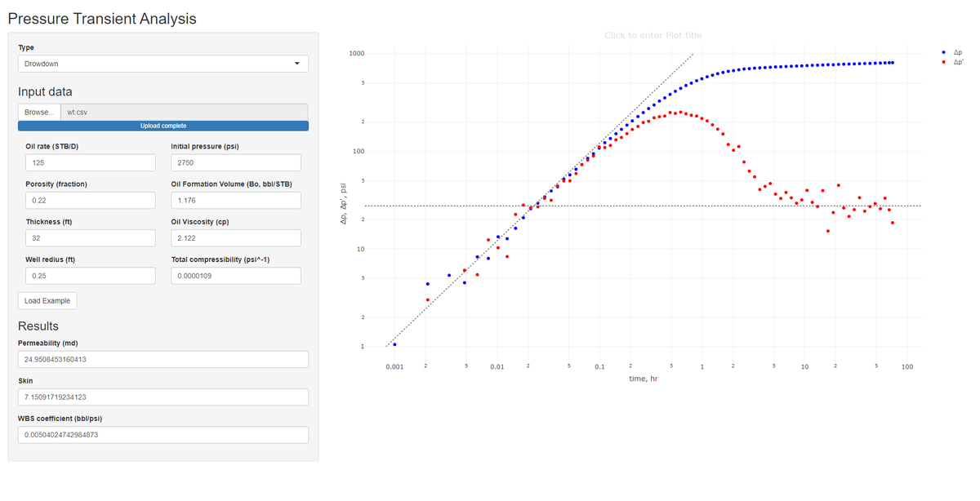The height and width of the screenshot is (501, 980).
Task: Toggle the blue Δp legend entry
Action: tap(955, 51)
